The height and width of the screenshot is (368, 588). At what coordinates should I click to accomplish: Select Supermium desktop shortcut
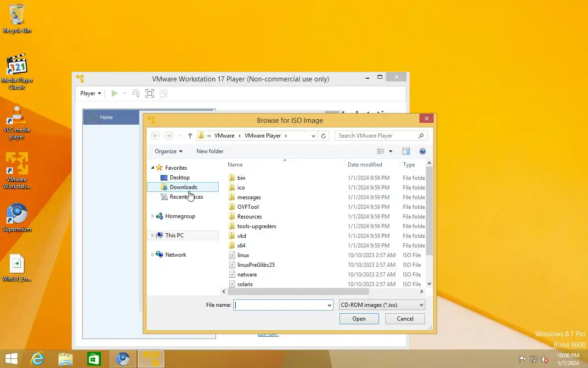pos(17,218)
